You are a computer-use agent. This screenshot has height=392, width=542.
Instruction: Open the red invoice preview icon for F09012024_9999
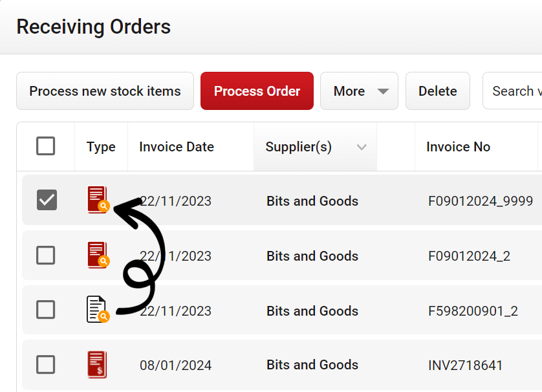pyautogui.click(x=96, y=201)
